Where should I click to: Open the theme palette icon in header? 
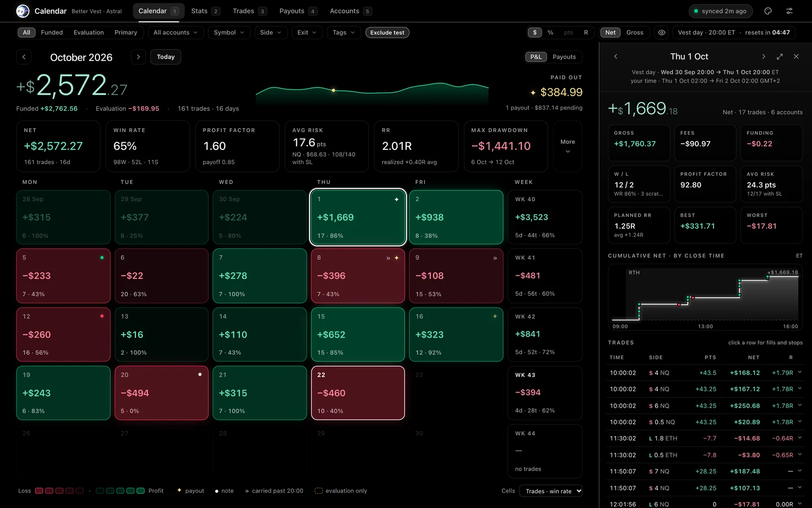[768, 11]
